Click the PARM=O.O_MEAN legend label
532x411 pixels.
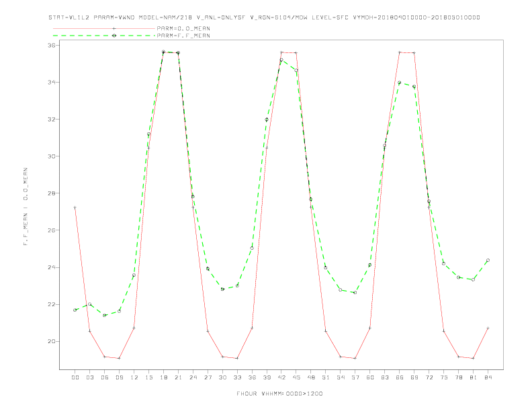point(183,28)
